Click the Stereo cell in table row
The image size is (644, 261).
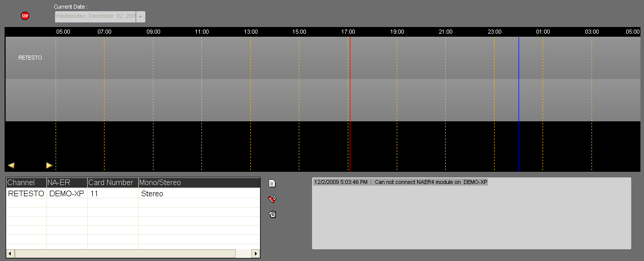(152, 194)
